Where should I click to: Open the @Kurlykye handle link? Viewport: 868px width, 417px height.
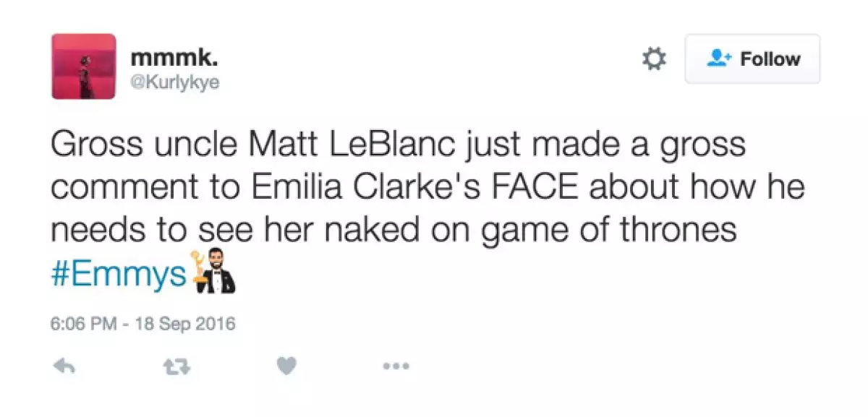pos(174,83)
